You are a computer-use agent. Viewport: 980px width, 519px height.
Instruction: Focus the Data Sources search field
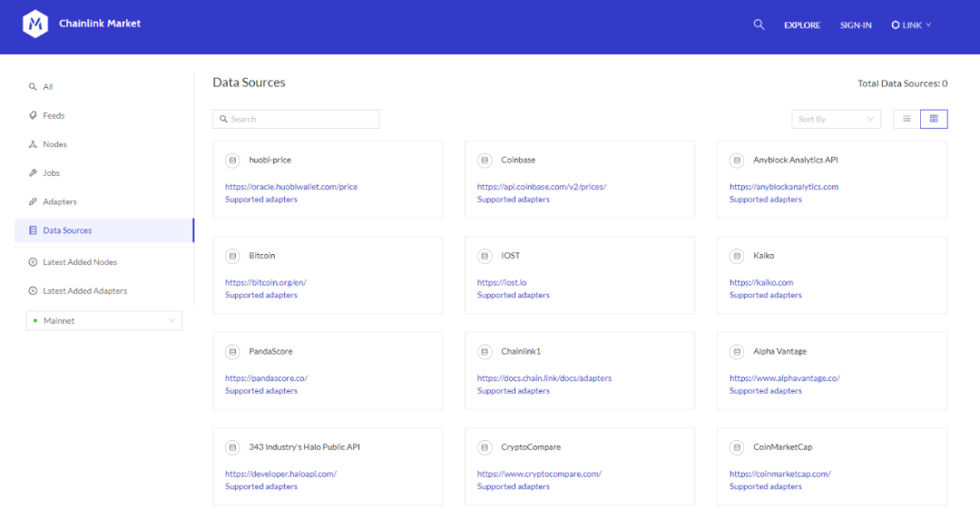point(296,119)
